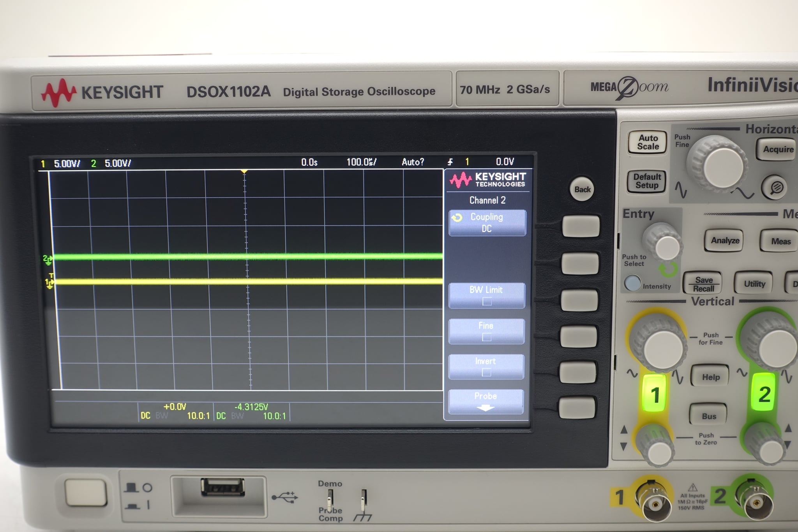This screenshot has height=532, width=798.
Task: Click the USB host port
Action: pyautogui.click(x=222, y=487)
